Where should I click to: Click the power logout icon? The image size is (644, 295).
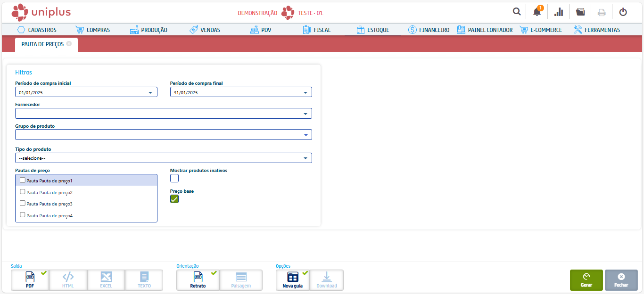click(x=623, y=12)
